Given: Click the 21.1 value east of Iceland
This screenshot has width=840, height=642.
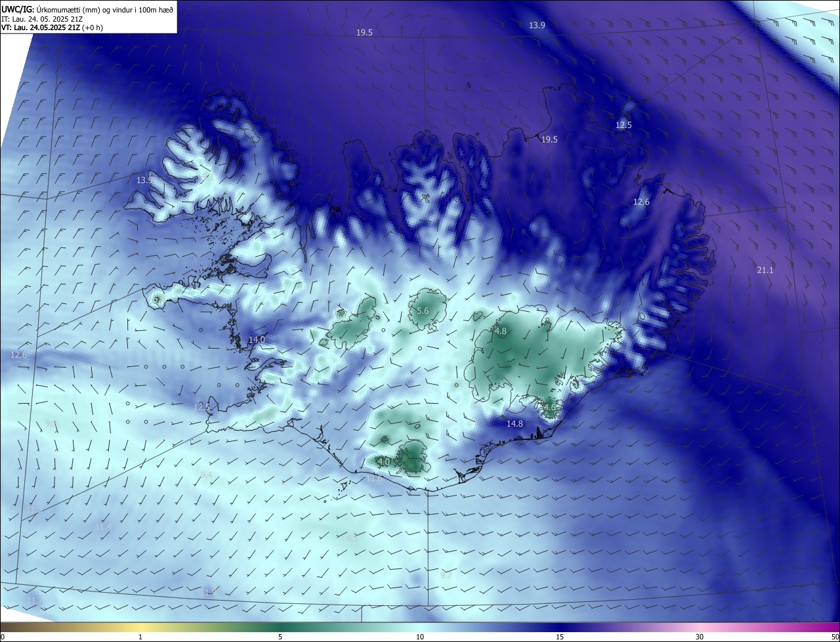Looking at the screenshot, I should click(x=765, y=270).
